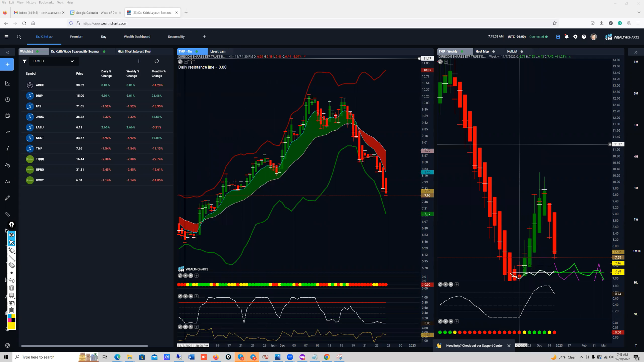Toggle the green link dot on Watchlist tab
644x362 pixels.
coord(37,52)
